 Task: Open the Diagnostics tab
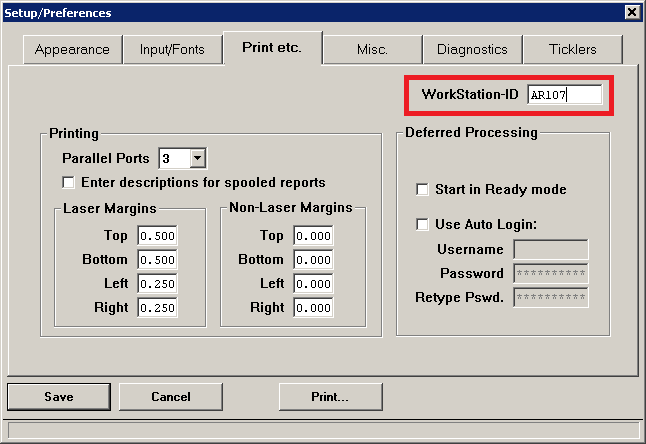(473, 49)
